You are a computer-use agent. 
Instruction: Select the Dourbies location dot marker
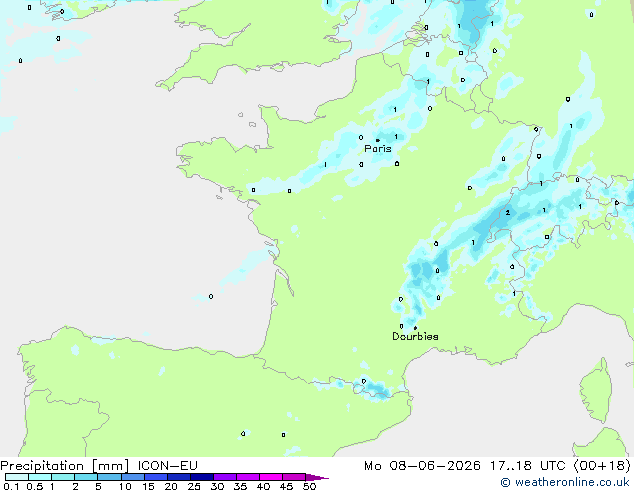click(415, 328)
